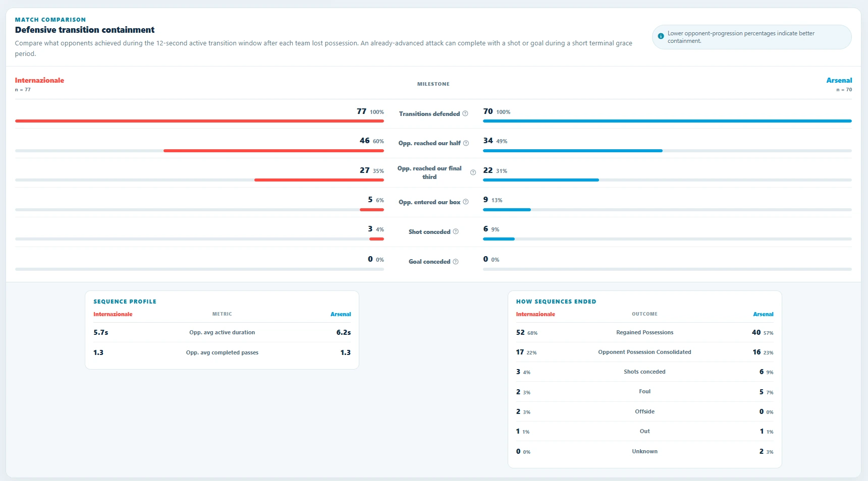The image size is (868, 481).
Task: Click the "Offside" outcome row
Action: pos(644,412)
